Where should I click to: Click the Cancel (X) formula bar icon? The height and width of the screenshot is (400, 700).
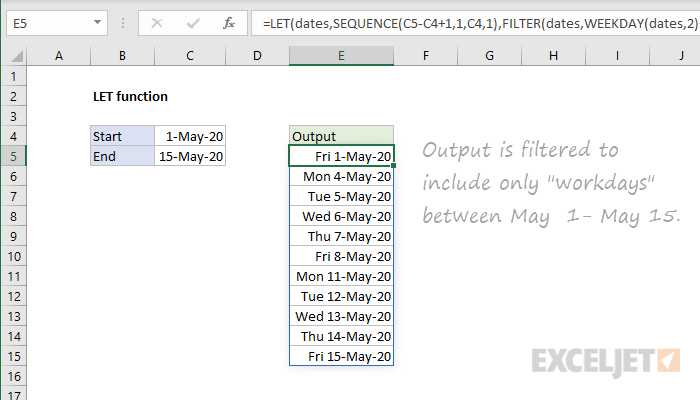click(x=157, y=23)
